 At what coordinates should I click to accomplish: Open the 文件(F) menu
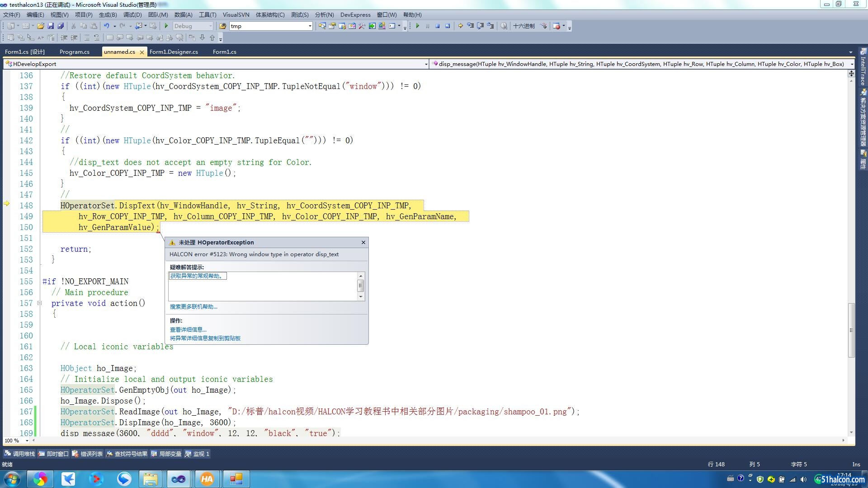coord(12,15)
